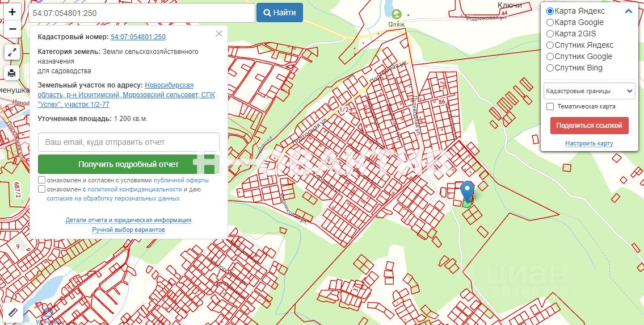Open Ручной выбор вариантов link
The height and width of the screenshot is (325, 644).
[129, 230]
